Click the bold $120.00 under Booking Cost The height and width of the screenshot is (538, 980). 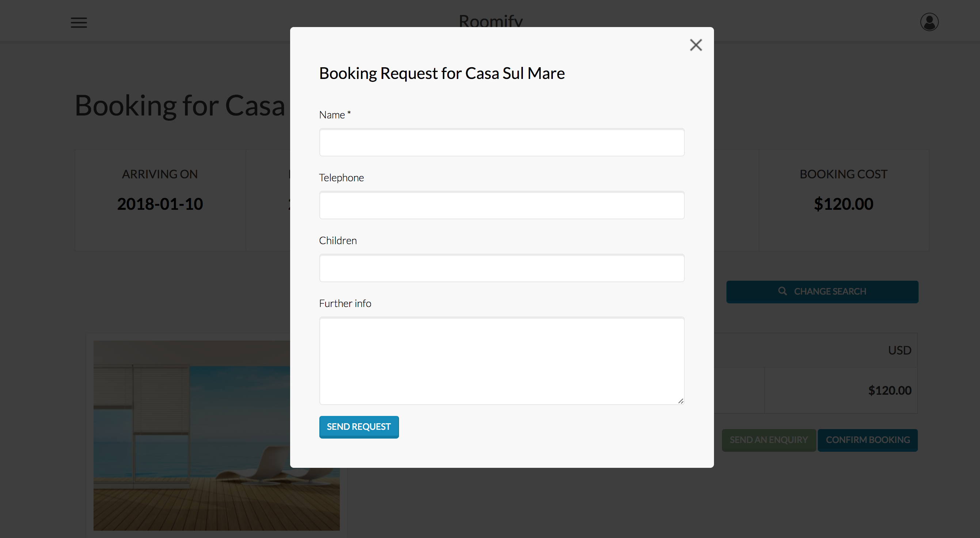[x=843, y=204]
